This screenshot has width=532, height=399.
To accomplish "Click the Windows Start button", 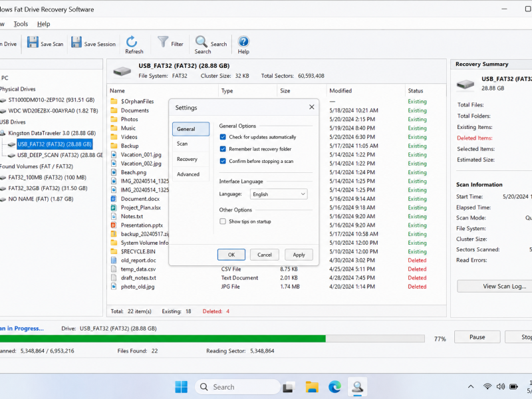I will (x=181, y=387).
